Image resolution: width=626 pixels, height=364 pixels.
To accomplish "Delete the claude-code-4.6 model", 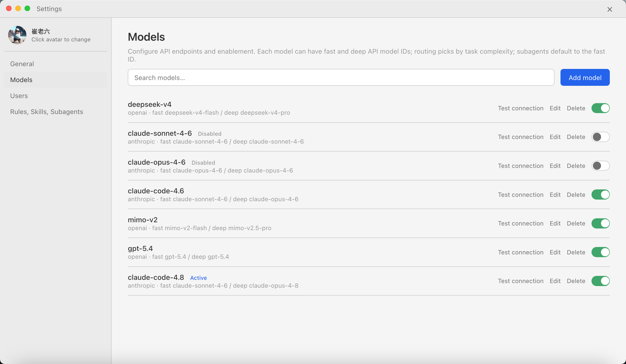I will point(576,195).
